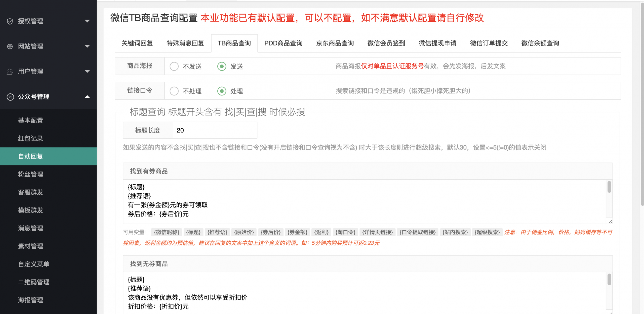644x314 pixels.
Task: Open 消息管理 in the sidebar
Action: coord(48,228)
